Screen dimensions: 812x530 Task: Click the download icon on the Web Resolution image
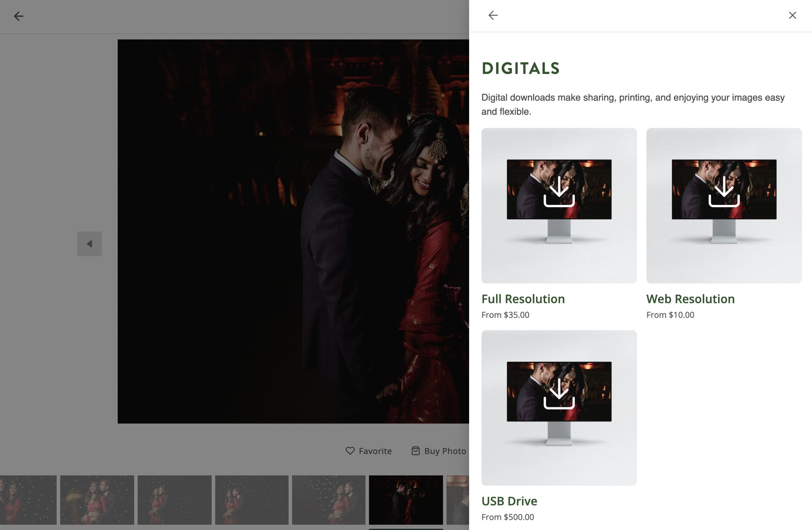[724, 191]
